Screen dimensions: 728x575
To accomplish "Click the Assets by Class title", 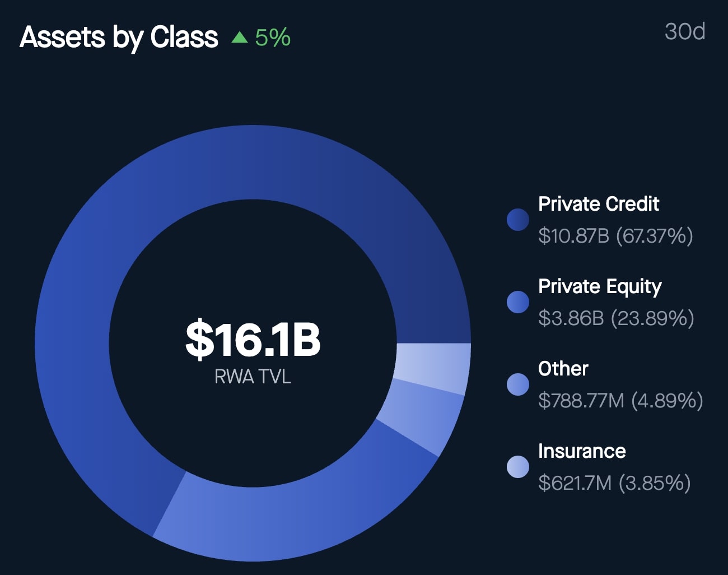I will click(x=119, y=38).
